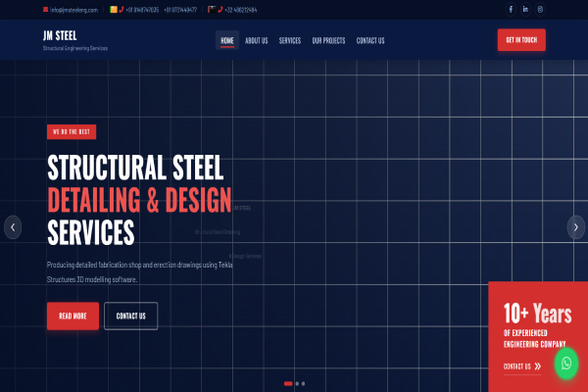The width and height of the screenshot is (588, 392).
Task: Open the Instagram social icon
Action: point(540,10)
